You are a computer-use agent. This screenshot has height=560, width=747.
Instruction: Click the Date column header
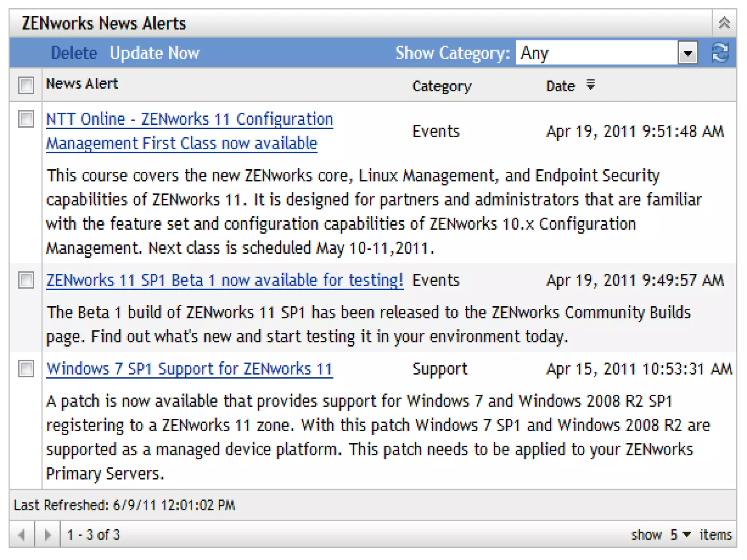click(560, 86)
